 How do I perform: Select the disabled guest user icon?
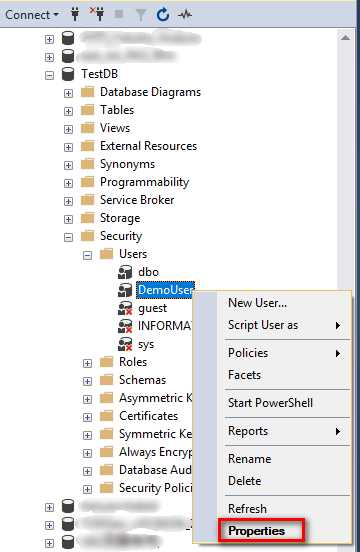pyautogui.click(x=125, y=308)
